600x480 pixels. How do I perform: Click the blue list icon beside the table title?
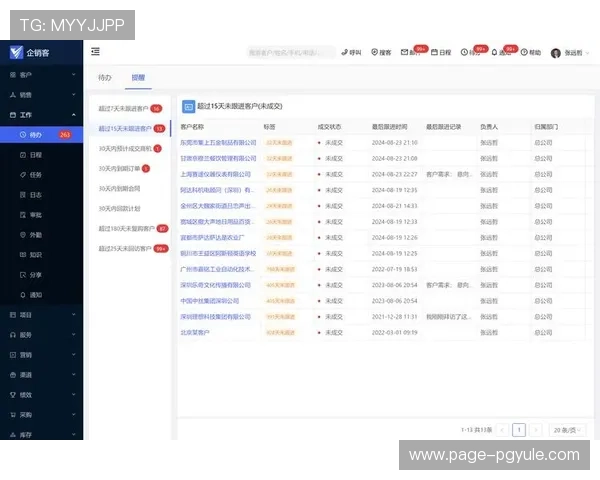[188, 107]
